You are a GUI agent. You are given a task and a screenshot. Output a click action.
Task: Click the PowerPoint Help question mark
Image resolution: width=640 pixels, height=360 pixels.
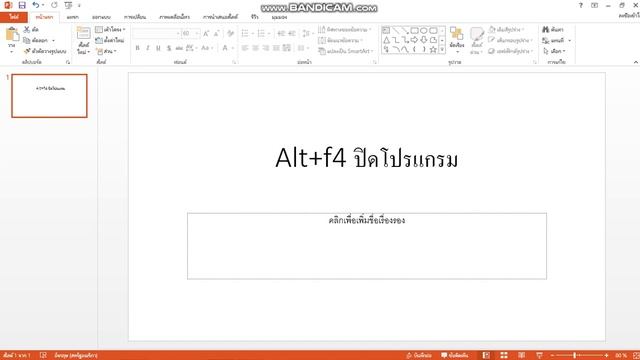tap(580, 5)
